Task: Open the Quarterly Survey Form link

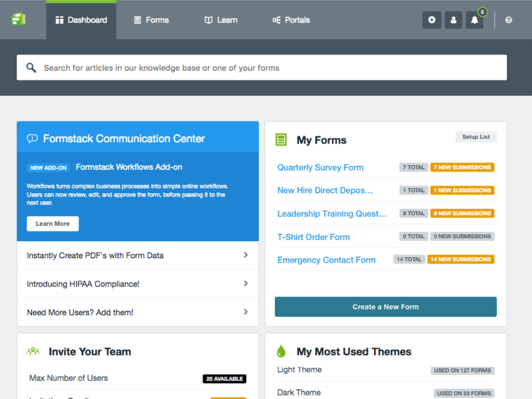Action: point(320,167)
